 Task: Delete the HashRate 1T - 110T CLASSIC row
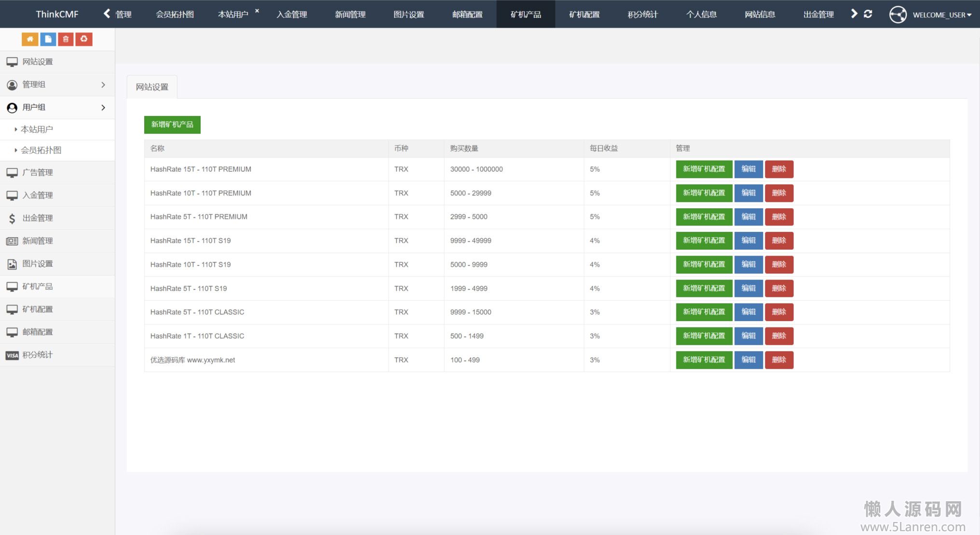coord(778,336)
